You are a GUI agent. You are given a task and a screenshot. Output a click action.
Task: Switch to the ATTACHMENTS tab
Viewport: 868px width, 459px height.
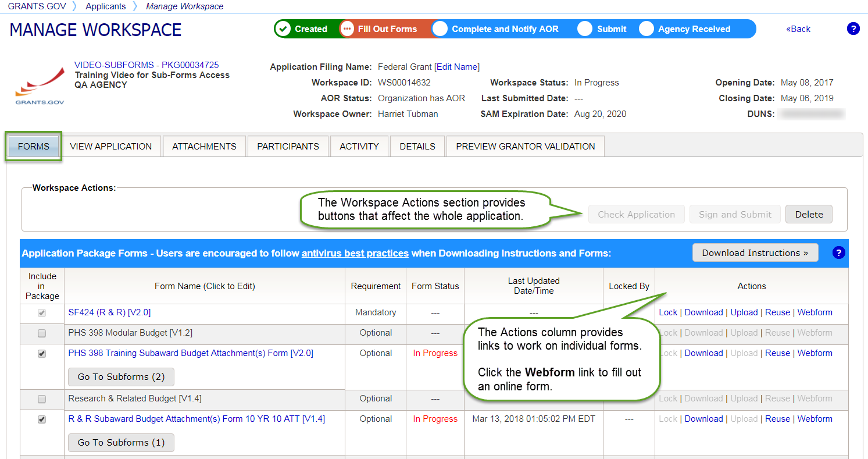click(x=204, y=146)
